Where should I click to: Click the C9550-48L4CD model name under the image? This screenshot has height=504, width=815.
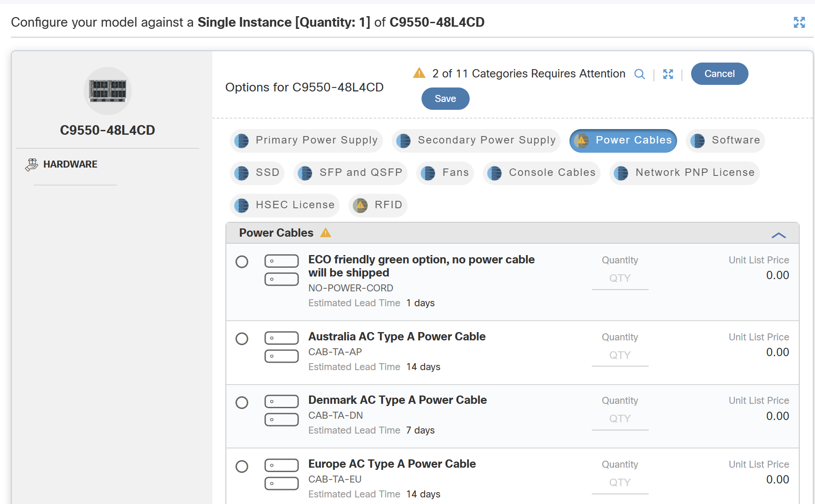click(108, 130)
